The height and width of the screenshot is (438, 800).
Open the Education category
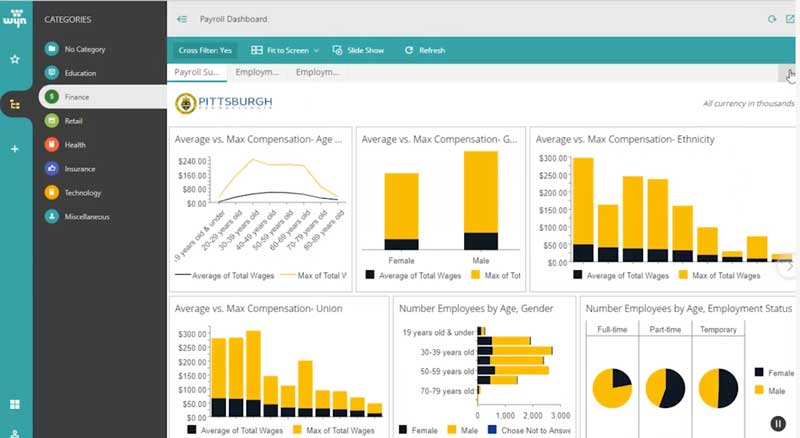pos(80,73)
